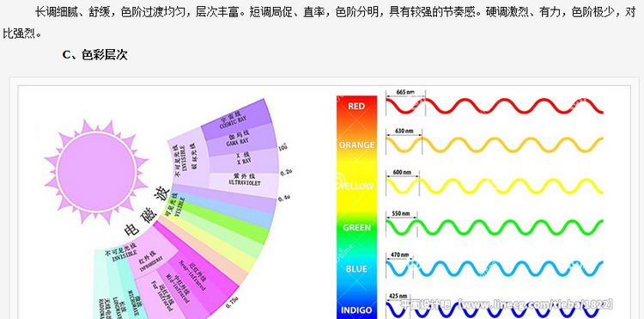Click the "550 nm" wavelength label
644x319 pixels.
tap(401, 214)
